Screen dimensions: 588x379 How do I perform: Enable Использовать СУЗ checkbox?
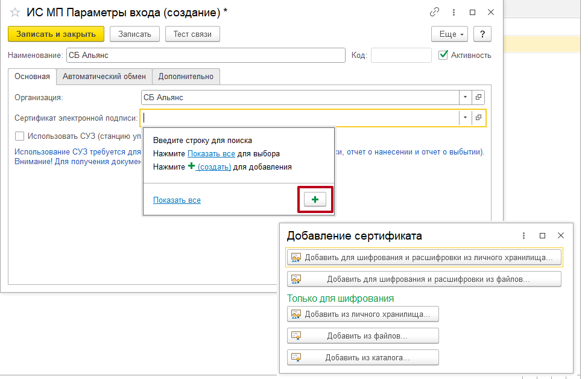tap(20, 136)
